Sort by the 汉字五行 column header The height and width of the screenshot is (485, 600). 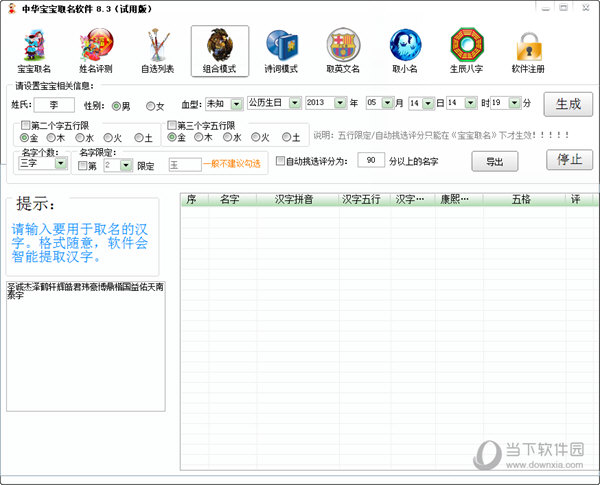click(x=365, y=199)
